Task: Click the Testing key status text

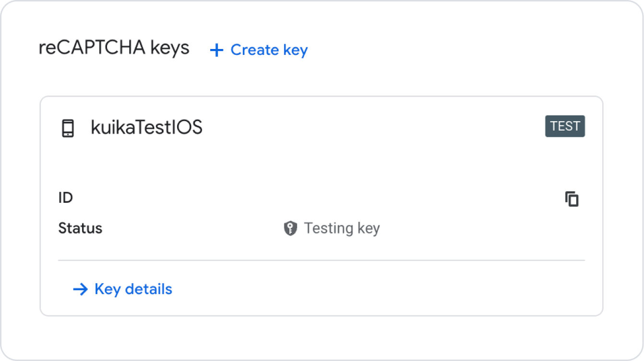Action: [341, 228]
